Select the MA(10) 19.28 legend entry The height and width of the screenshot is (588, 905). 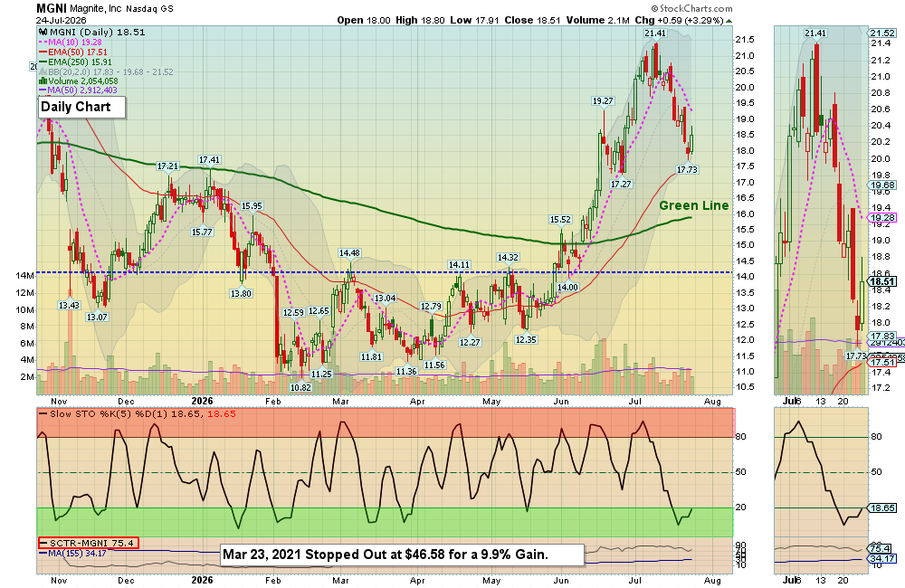(71, 43)
